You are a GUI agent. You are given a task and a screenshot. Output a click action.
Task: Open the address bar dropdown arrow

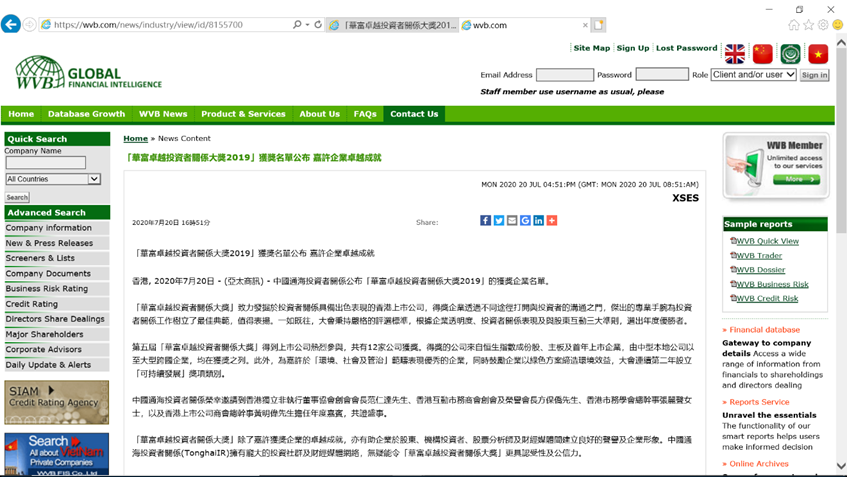[307, 24]
